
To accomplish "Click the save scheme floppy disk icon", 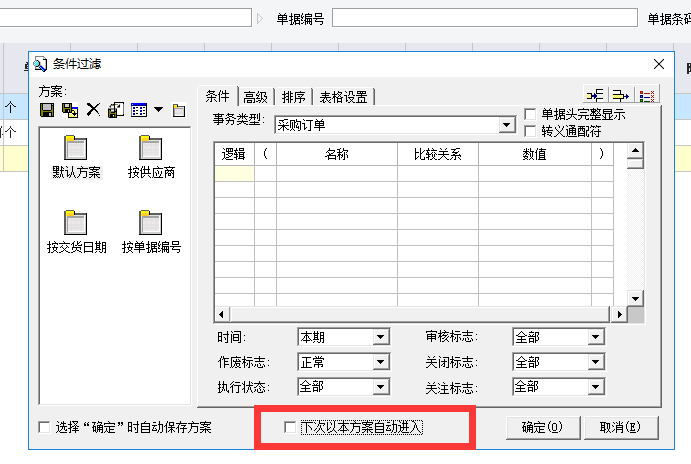I will click(47, 110).
